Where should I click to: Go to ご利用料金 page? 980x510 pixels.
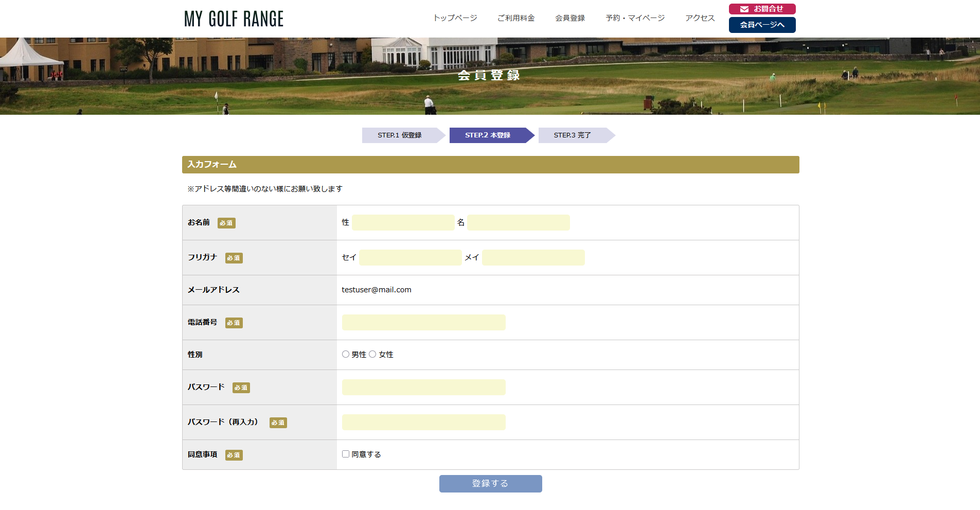(515, 18)
